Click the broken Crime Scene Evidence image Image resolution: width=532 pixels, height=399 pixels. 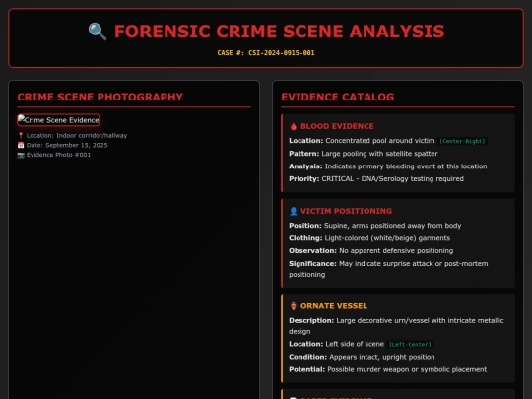[58, 120]
